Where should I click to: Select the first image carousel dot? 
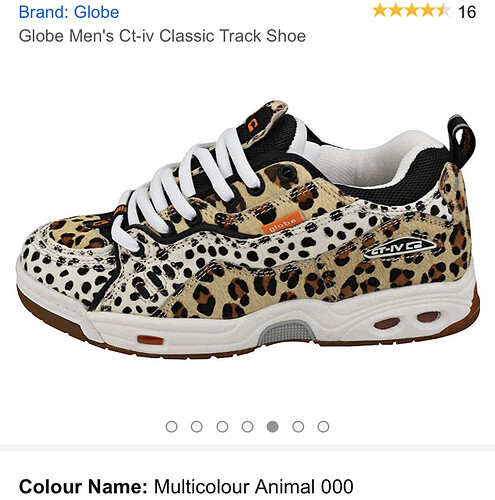171,426
